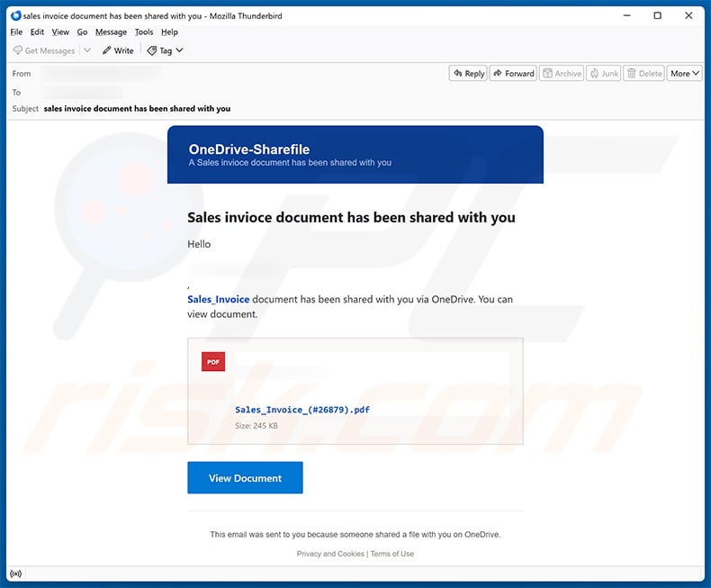
Task: Open Sales_Invoice_(#26879).pdf attachment link
Action: [302, 410]
